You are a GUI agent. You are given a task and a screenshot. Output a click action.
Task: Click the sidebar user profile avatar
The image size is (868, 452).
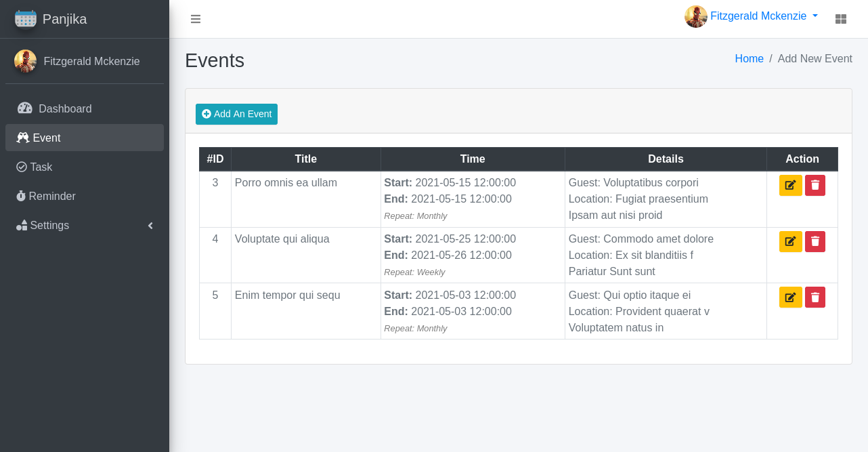[x=25, y=61]
